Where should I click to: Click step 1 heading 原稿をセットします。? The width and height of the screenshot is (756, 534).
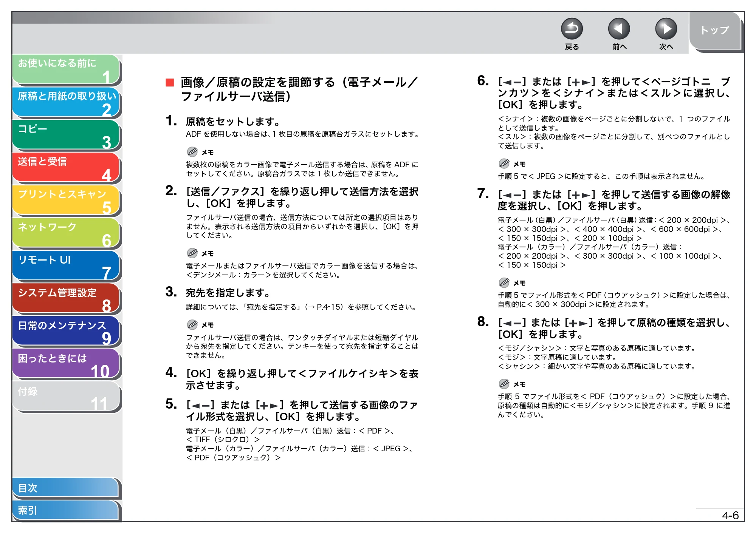click(233, 122)
